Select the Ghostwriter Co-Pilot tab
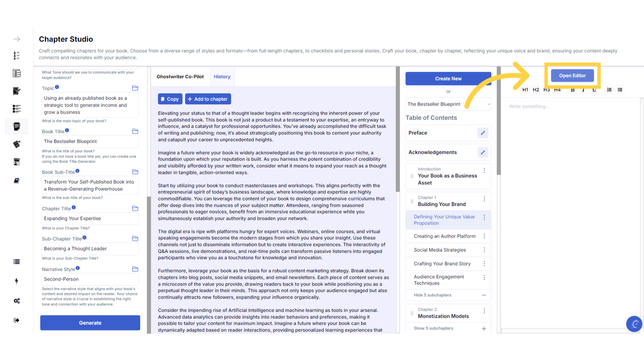 (x=180, y=77)
